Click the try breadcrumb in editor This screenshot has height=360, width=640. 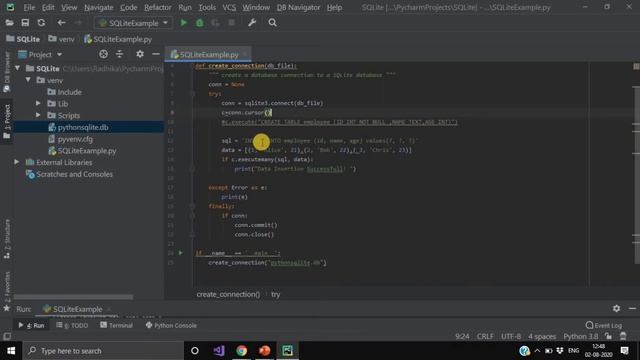(276, 294)
